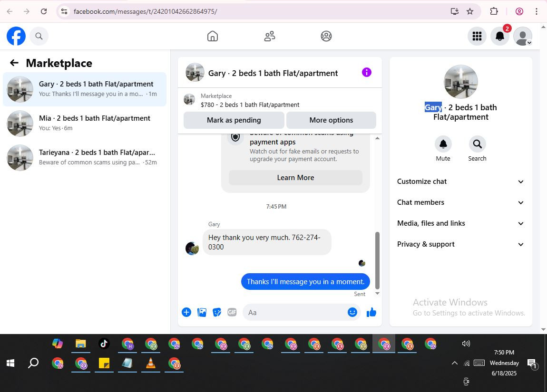The height and width of the screenshot is (392, 547).
Task: Choose a GIF in the composer
Action: (x=232, y=312)
